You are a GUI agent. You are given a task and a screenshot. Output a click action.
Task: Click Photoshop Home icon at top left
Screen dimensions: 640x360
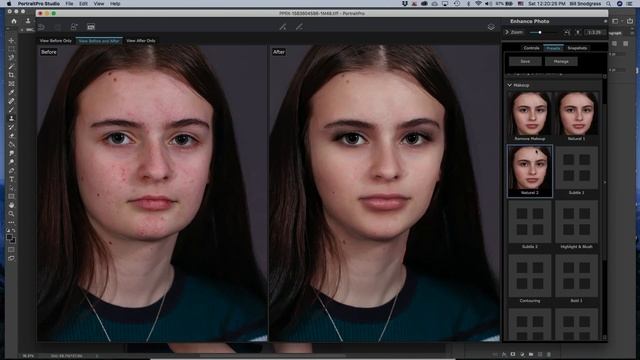point(14,21)
